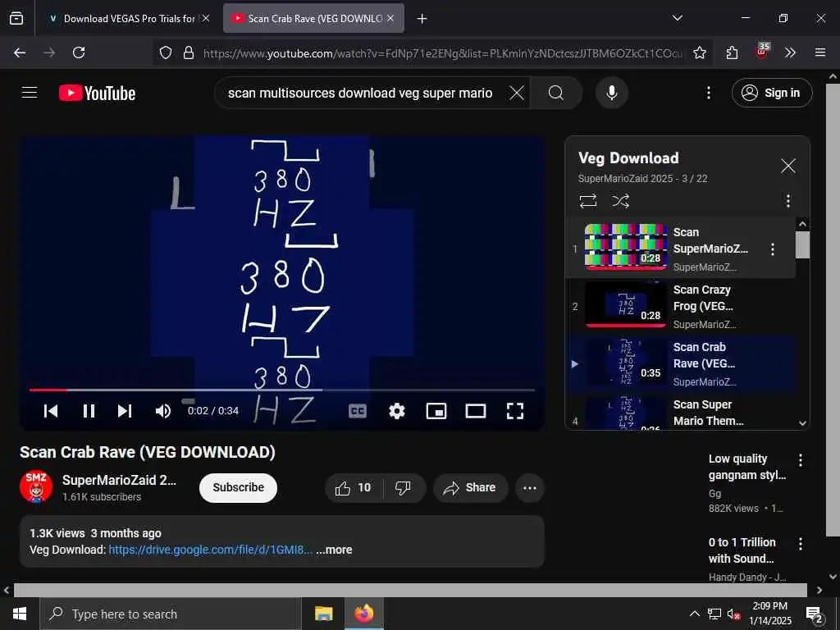Image resolution: width=840 pixels, height=630 pixels.
Task: Click the address bar URL
Action: (442, 53)
